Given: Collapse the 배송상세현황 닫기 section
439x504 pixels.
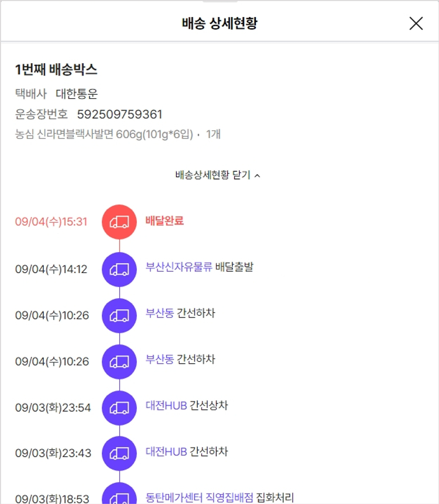Looking at the screenshot, I should tap(218, 175).
